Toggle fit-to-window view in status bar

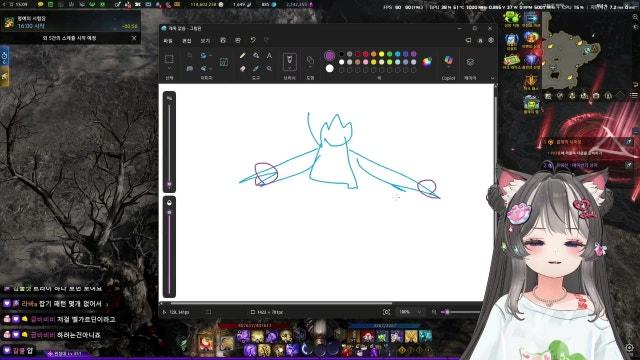[386, 312]
